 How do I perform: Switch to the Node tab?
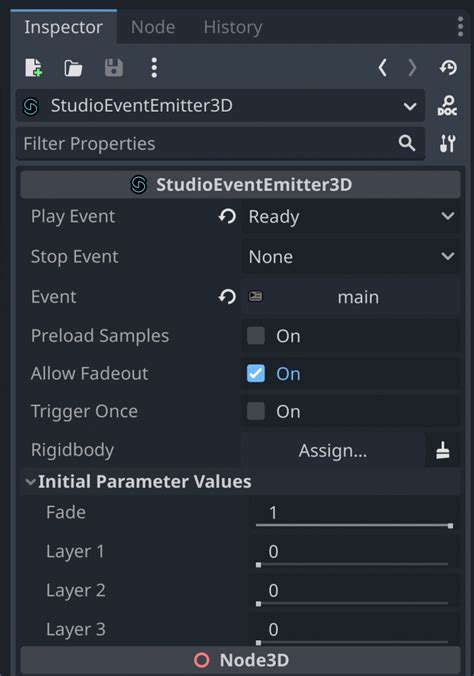(x=153, y=27)
